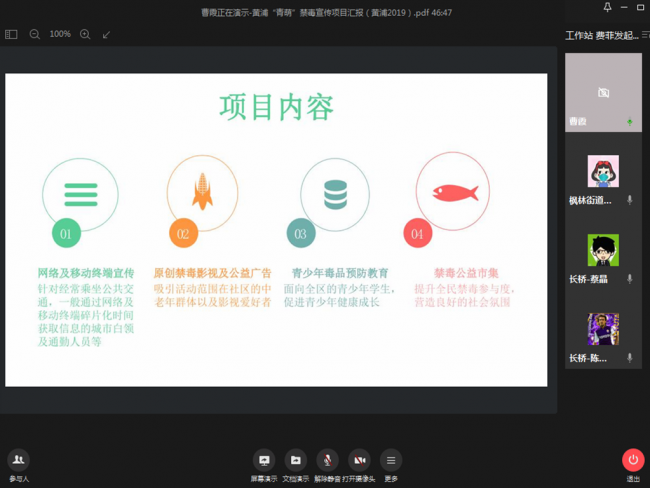Start 屏幕演示 screen sharing
This screenshot has height=488, width=650.
tap(264, 463)
